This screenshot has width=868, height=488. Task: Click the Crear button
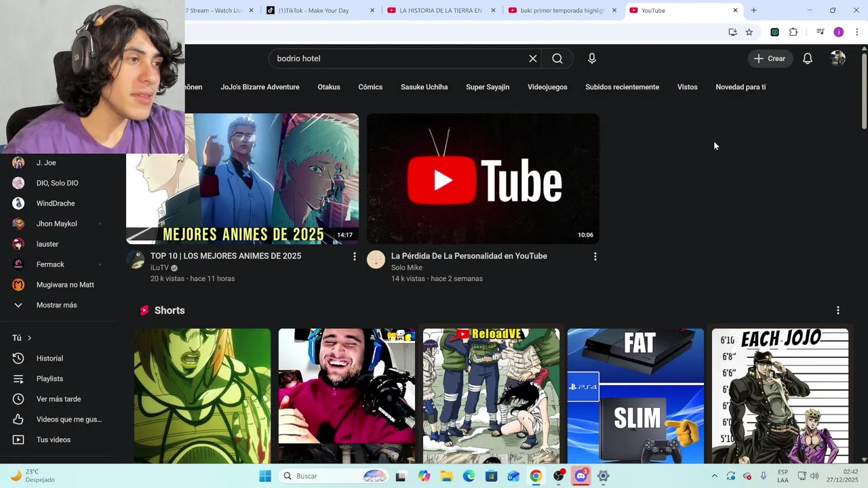pyautogui.click(x=770, y=58)
